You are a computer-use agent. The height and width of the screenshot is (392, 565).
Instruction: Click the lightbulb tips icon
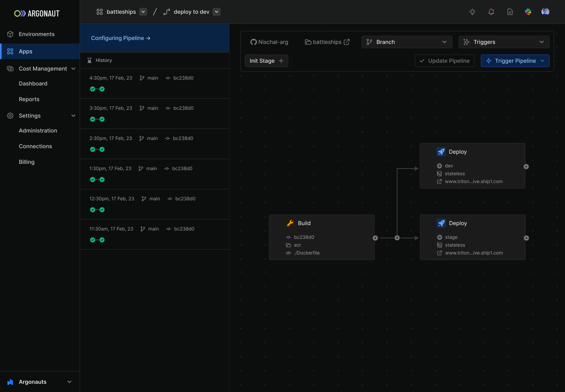coord(472,11)
